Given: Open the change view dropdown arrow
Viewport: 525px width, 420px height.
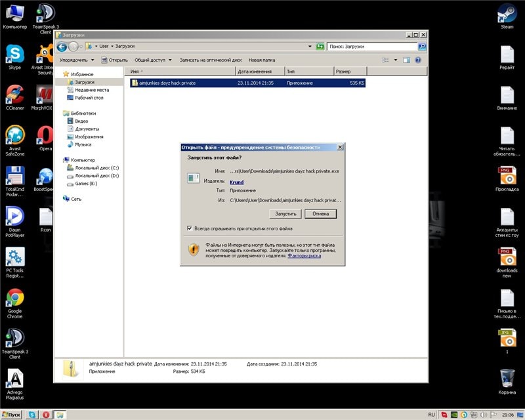Looking at the screenshot, I should click(x=395, y=60).
